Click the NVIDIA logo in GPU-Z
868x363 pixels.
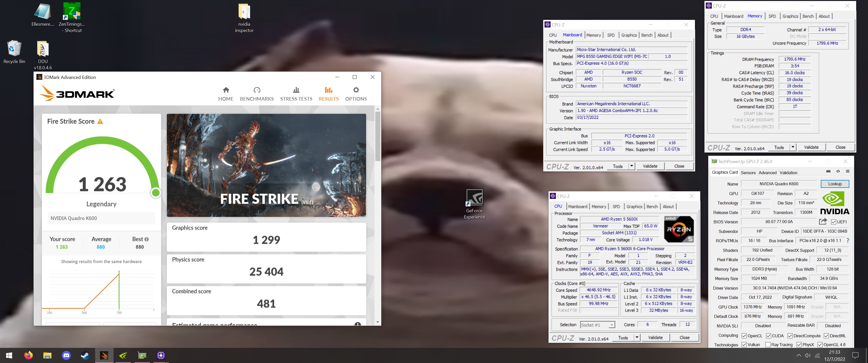tap(835, 203)
